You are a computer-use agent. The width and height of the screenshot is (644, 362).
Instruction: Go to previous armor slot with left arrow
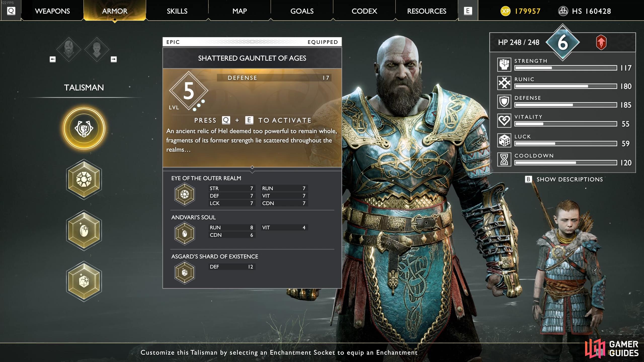53,59
